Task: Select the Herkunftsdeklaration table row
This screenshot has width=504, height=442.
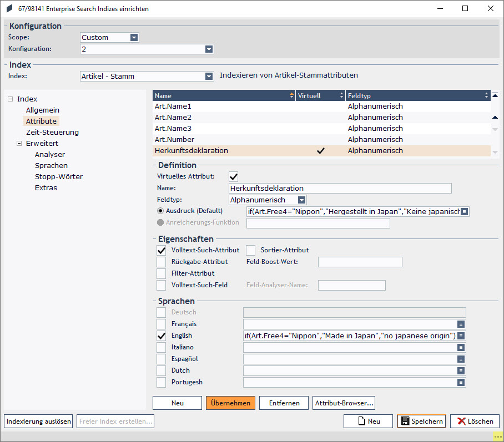Action: pyautogui.click(x=321, y=151)
